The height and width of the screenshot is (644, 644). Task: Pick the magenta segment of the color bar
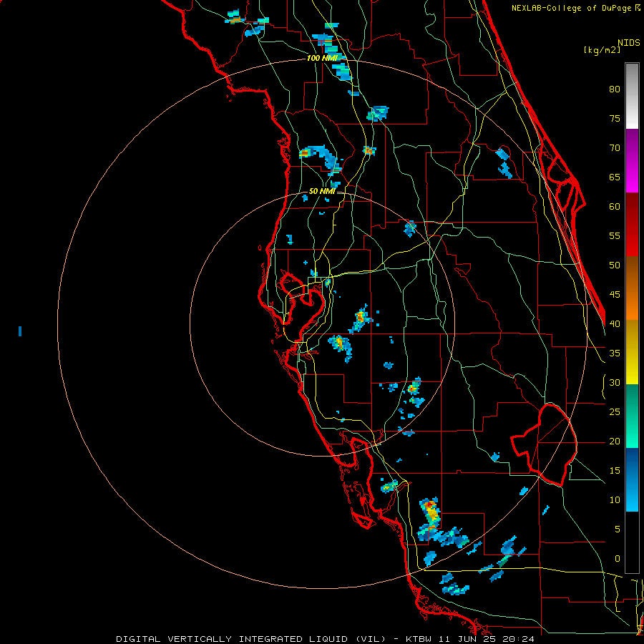click(x=632, y=160)
